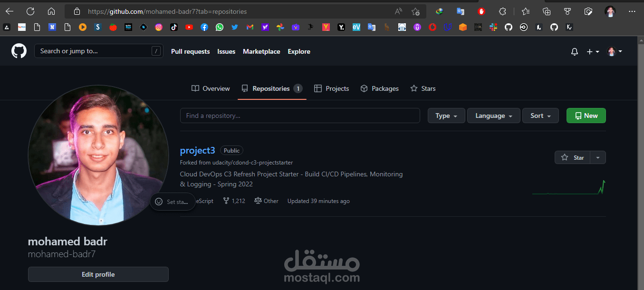Click the Set status smiley icon
The width and height of the screenshot is (644, 290).
[159, 202]
